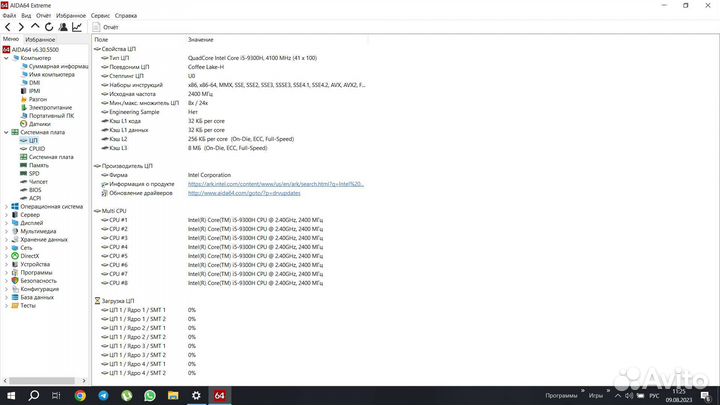Image resolution: width=720 pixels, height=405 pixels.
Task: Open the user icon in the toolbar
Action: pos(63,27)
